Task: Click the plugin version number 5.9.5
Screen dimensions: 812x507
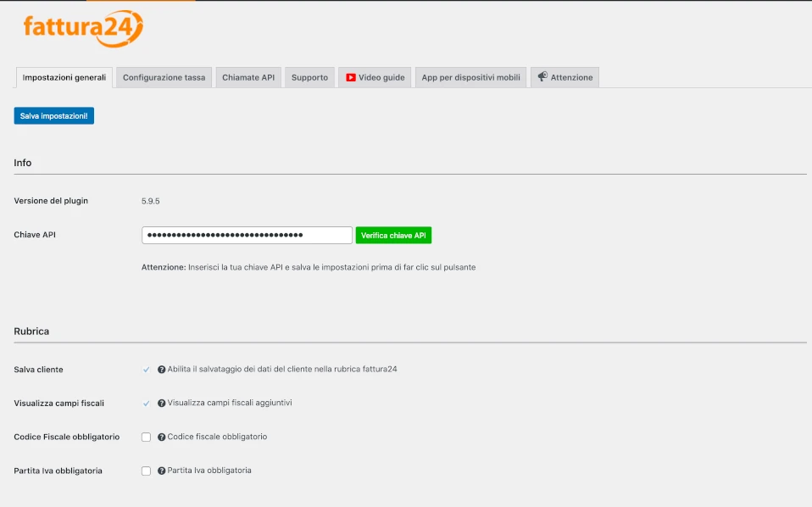Action: tap(151, 202)
